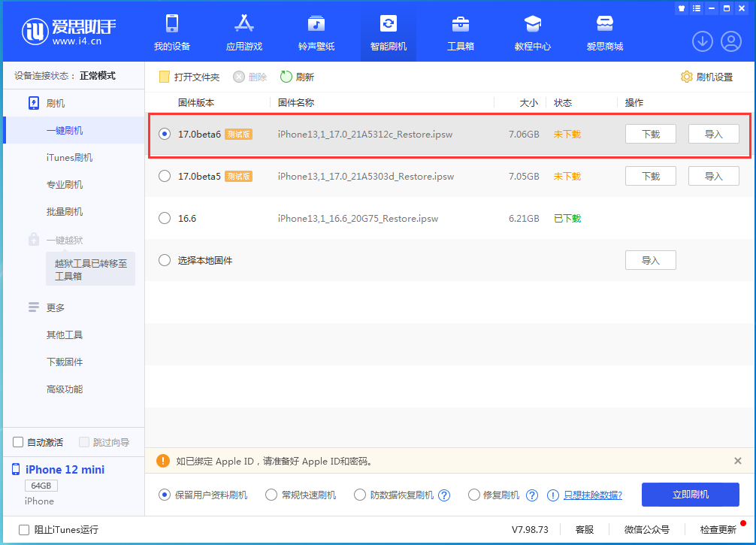Open the download manager icon

pyautogui.click(x=702, y=41)
